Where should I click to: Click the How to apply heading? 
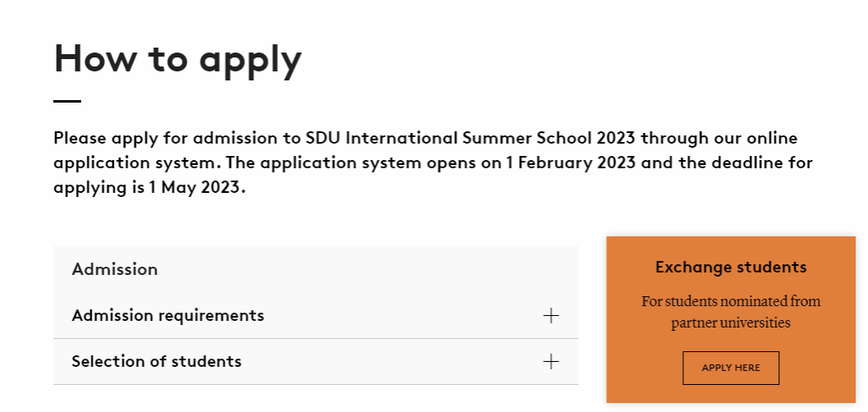click(x=178, y=59)
